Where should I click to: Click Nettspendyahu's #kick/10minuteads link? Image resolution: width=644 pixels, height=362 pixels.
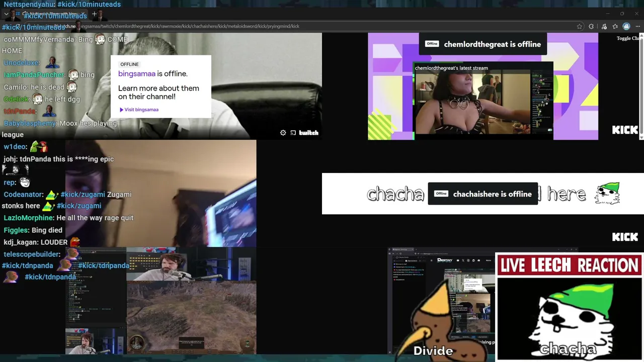click(89, 5)
